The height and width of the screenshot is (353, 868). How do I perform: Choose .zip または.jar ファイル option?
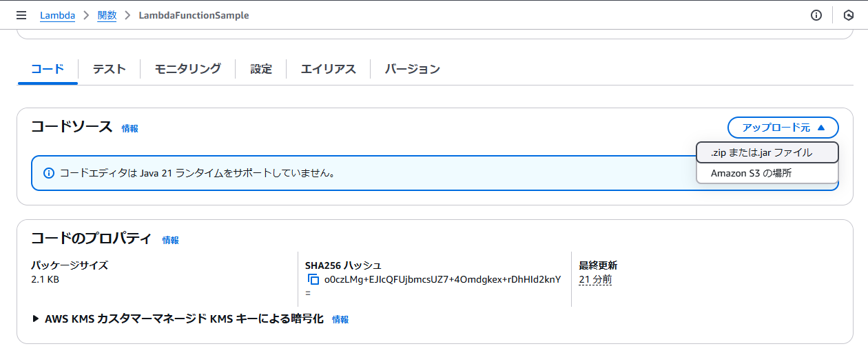(767, 152)
